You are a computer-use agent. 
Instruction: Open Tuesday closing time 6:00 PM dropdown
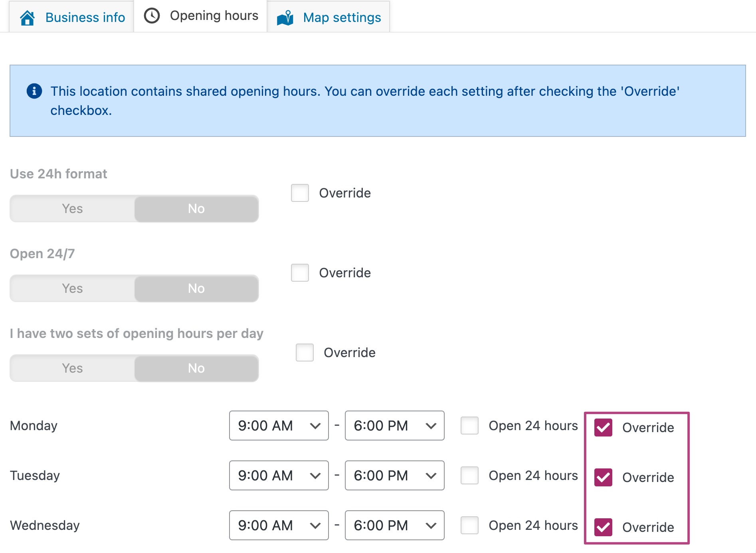coord(394,476)
